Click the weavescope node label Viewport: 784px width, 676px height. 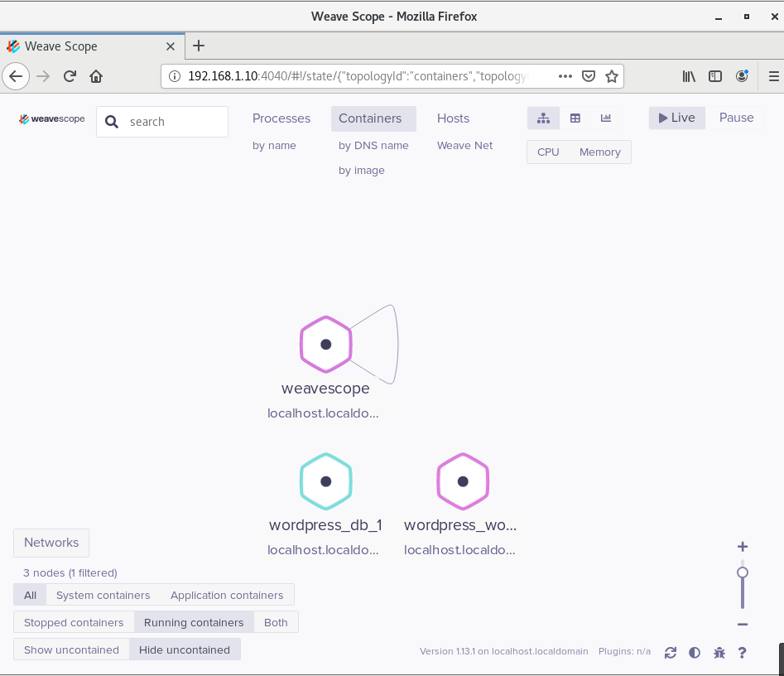[325, 389]
